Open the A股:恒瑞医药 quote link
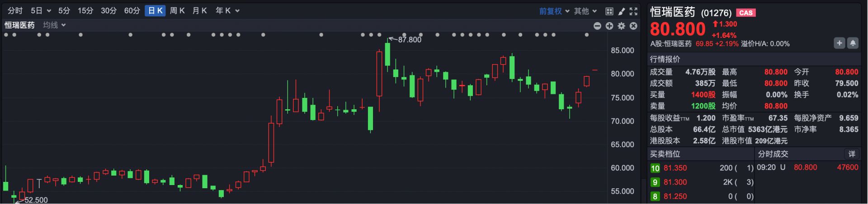The image size is (868, 204). (x=671, y=44)
